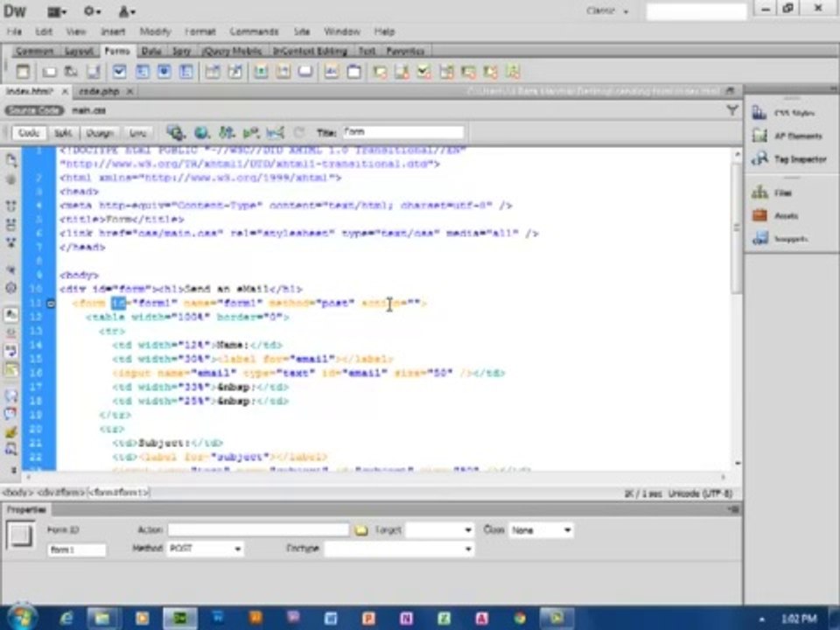Open the Snippets panel
Viewport: 840px width, 630px height.
click(791, 239)
